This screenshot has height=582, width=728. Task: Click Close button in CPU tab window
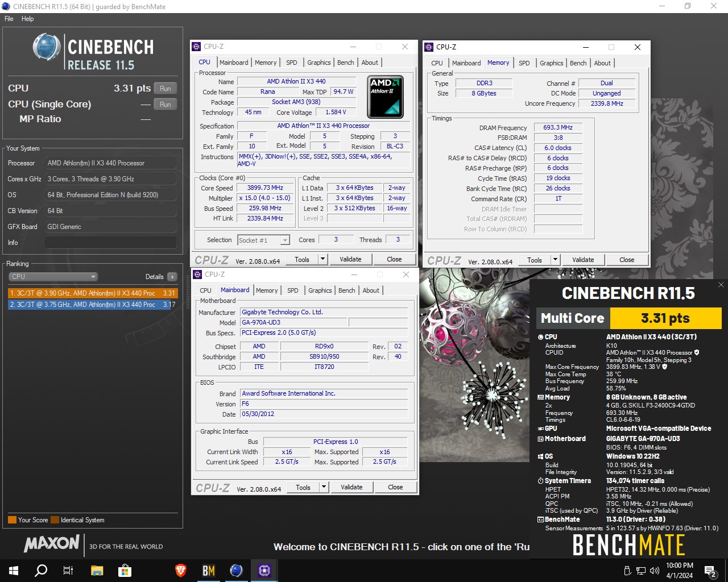click(394, 259)
